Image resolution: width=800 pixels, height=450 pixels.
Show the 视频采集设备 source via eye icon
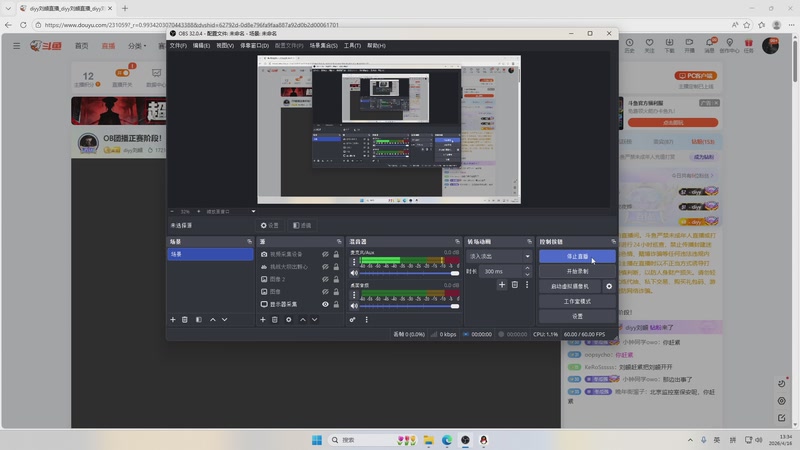pyautogui.click(x=325, y=254)
